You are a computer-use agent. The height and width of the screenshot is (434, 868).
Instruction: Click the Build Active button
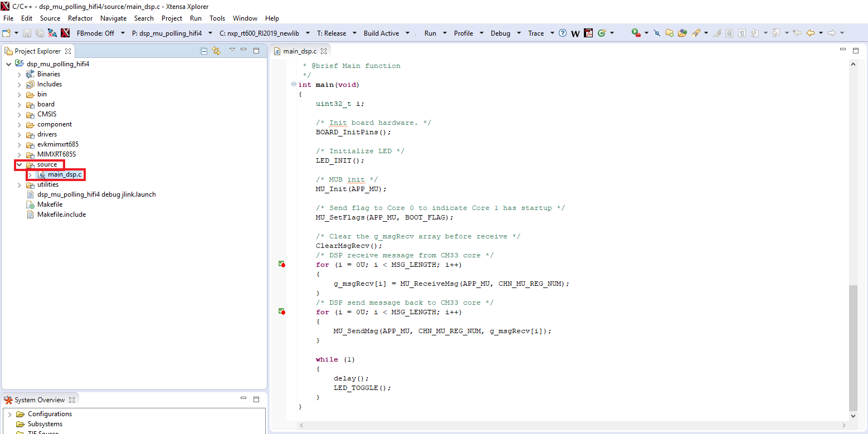pos(381,33)
